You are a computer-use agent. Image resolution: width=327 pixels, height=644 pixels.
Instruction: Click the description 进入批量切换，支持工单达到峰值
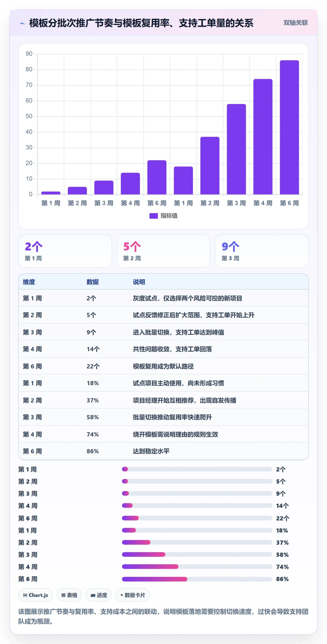tap(178, 332)
